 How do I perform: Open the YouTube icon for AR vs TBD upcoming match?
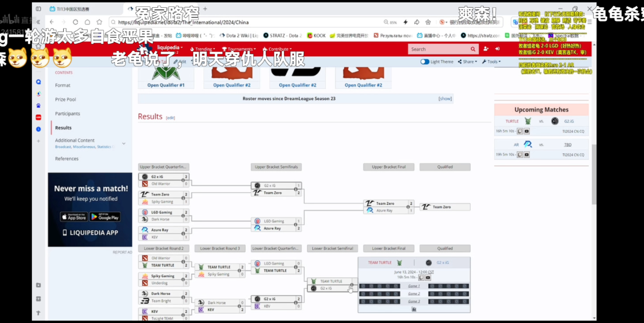(526, 155)
